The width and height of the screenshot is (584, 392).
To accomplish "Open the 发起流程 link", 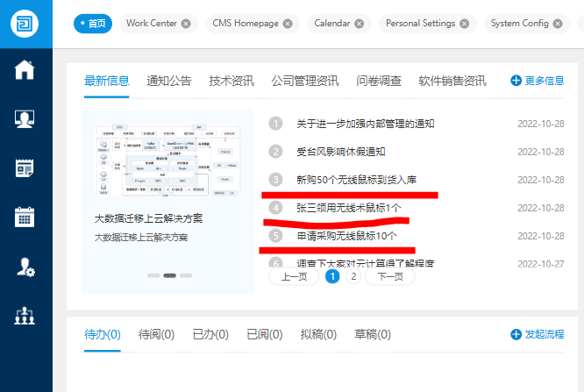I will pos(545,334).
